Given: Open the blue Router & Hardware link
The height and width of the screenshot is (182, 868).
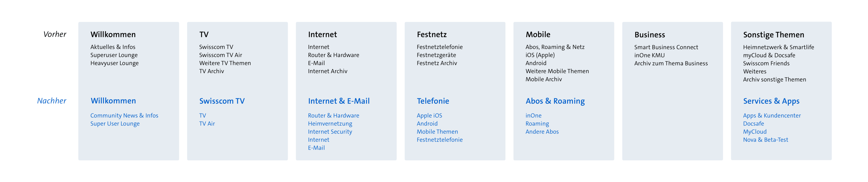Looking at the screenshot, I should pyautogui.click(x=333, y=115).
